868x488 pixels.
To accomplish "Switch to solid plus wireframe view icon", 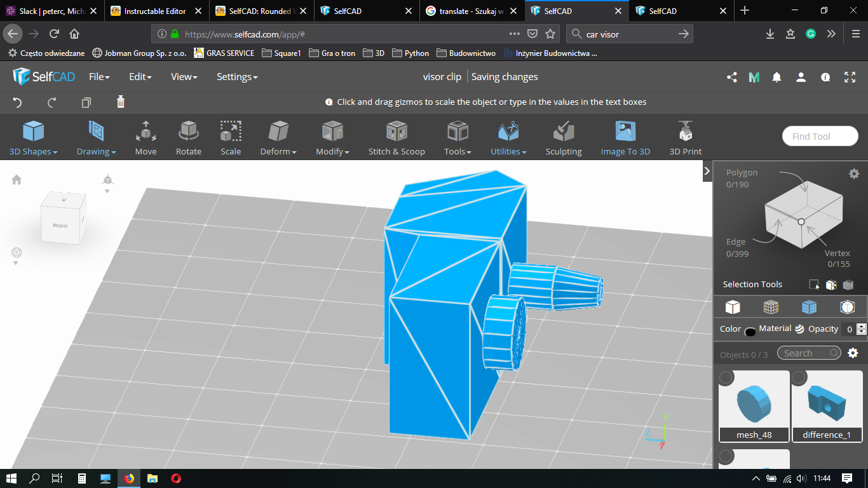I will pyautogui.click(x=809, y=308).
